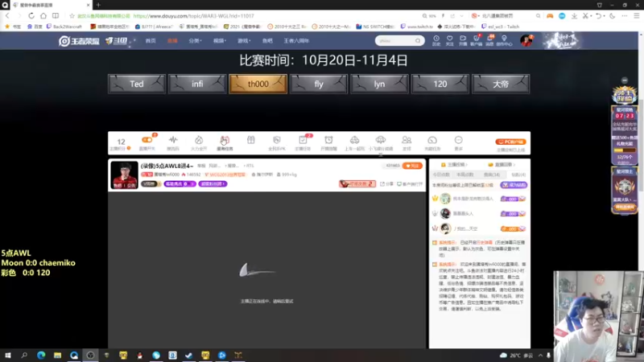Click the streamer score number 12
Image resolution: width=644 pixels, height=362 pixels.
pyautogui.click(x=122, y=142)
